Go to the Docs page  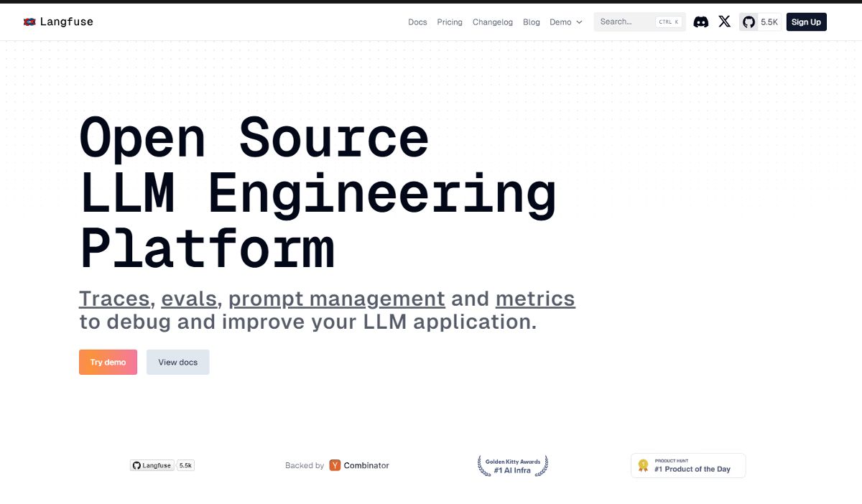tap(417, 22)
